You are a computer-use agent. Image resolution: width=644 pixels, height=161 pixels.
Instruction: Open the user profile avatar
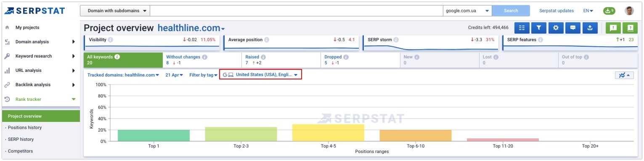pyautogui.click(x=629, y=11)
